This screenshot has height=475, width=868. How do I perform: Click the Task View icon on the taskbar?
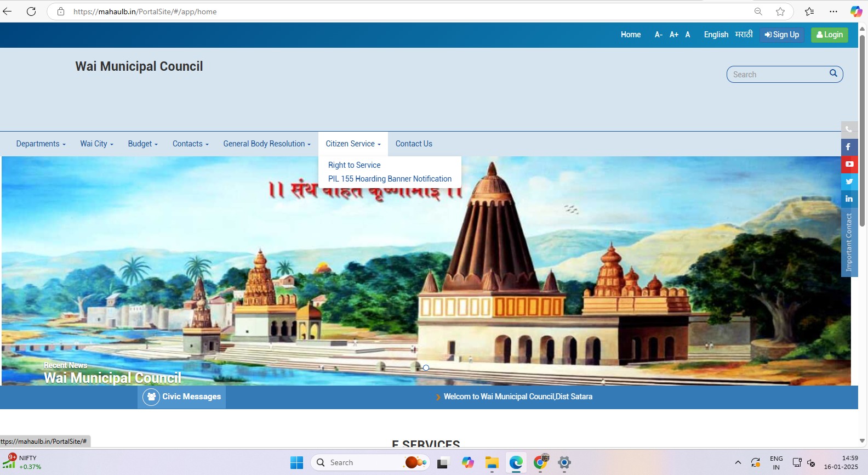[443, 463]
